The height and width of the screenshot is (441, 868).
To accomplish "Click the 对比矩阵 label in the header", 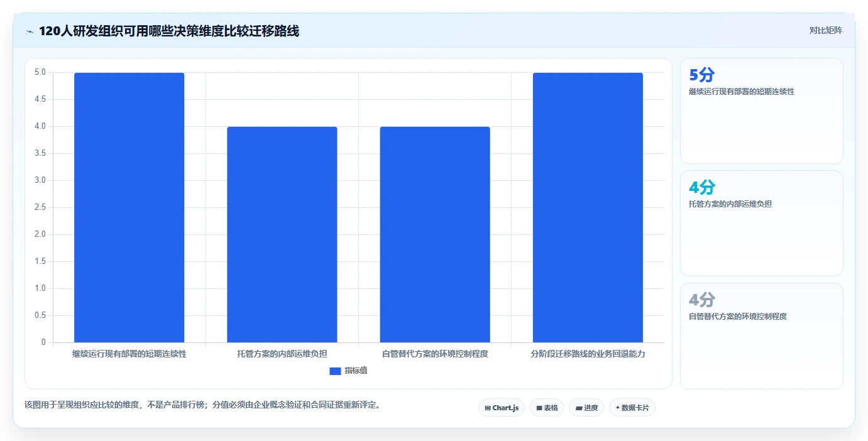I will (825, 30).
